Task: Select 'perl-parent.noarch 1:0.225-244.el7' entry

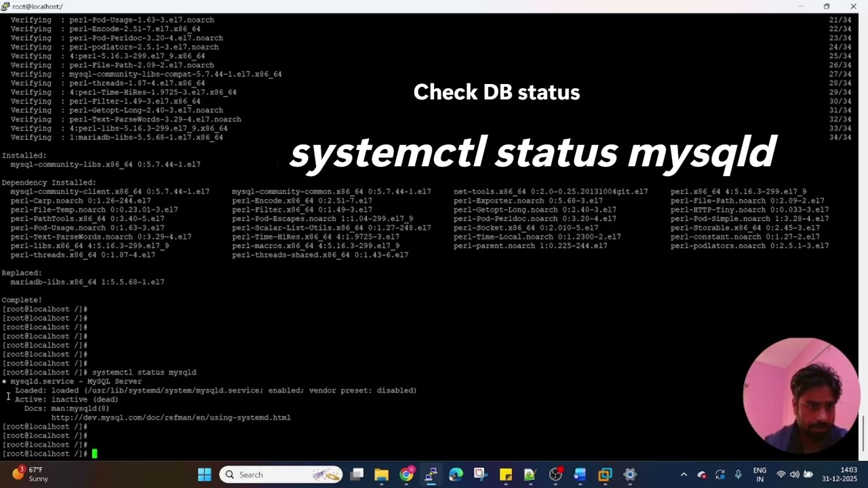Action: [x=530, y=246]
